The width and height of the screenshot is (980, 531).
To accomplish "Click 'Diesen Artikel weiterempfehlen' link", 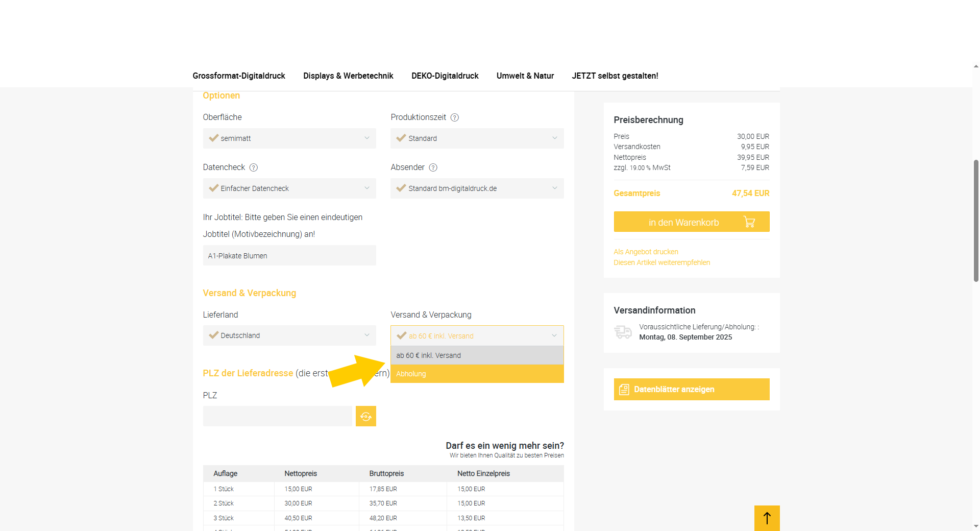I will (x=661, y=262).
